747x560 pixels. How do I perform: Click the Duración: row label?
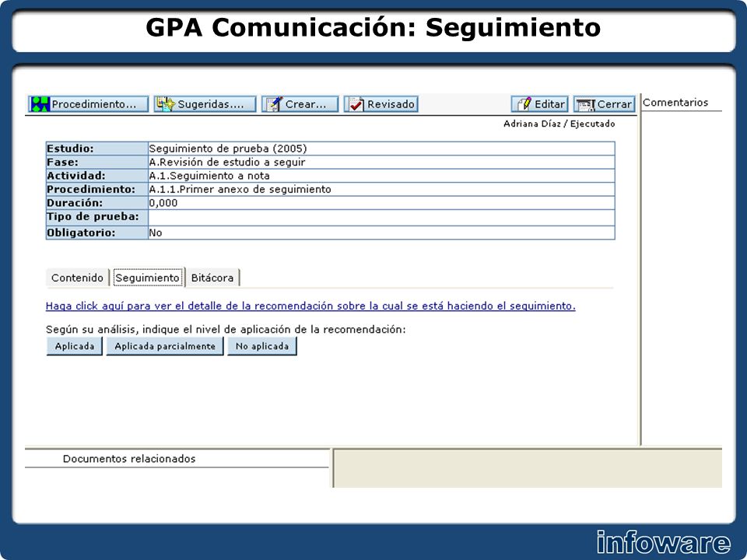pos(75,203)
